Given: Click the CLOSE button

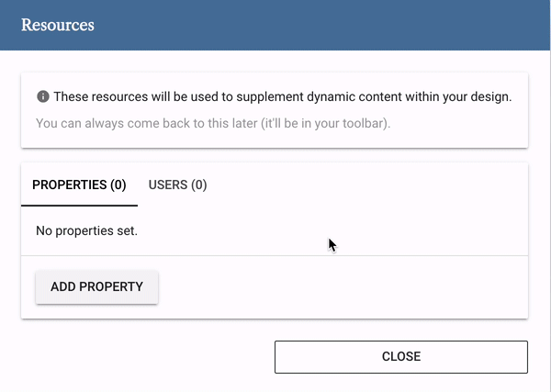Looking at the screenshot, I should click(x=401, y=356).
